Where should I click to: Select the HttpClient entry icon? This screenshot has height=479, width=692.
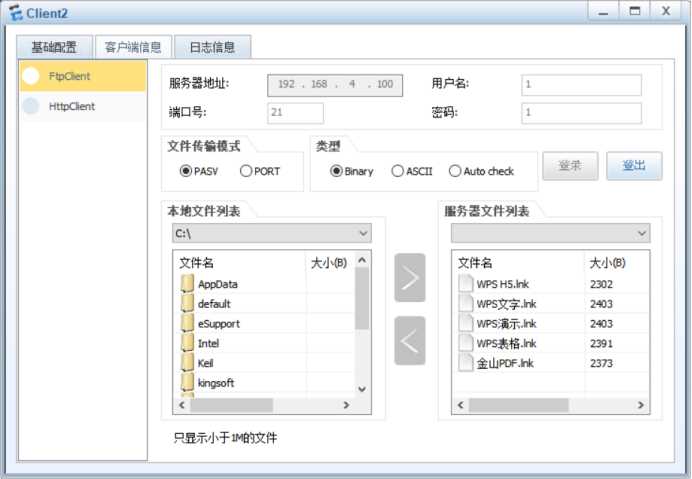pyautogui.click(x=31, y=106)
